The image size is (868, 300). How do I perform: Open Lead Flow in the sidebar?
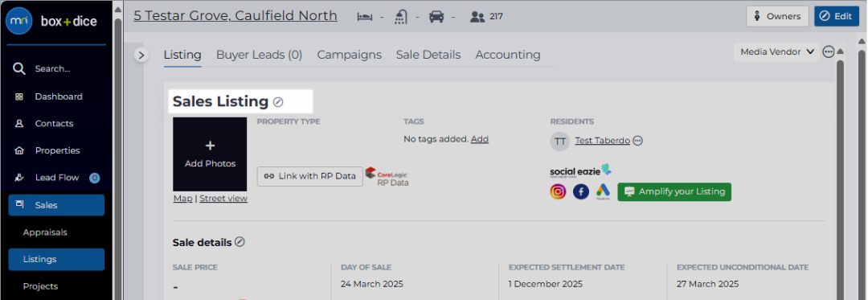pyautogui.click(x=56, y=178)
